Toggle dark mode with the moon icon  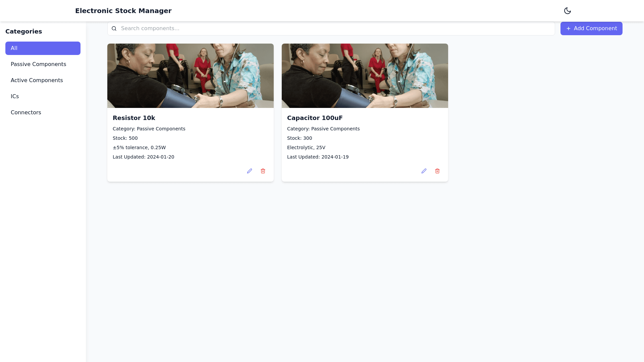567,11
